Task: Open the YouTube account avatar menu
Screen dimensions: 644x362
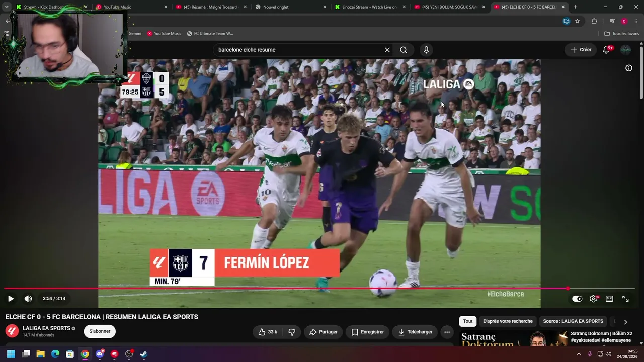Action: coord(625,50)
